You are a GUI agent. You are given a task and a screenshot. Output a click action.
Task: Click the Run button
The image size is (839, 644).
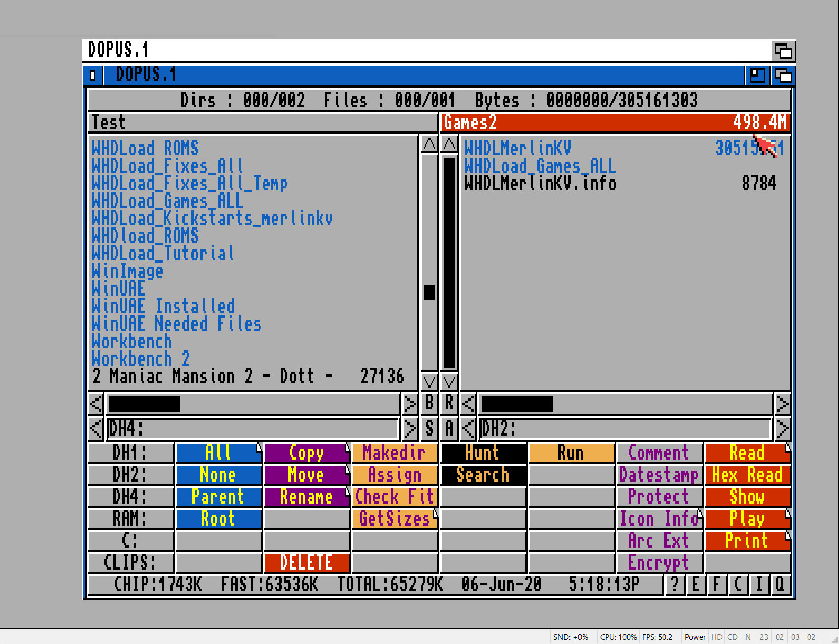click(x=571, y=453)
